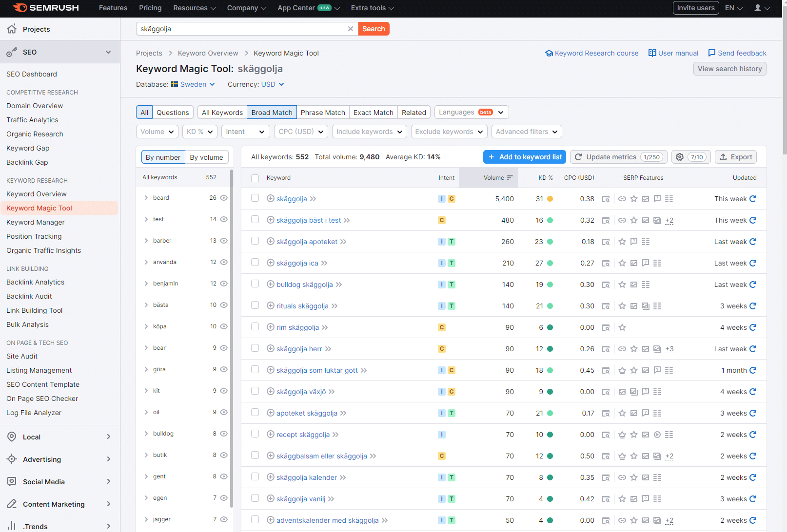Select the Phrase Match tab

pos(323,113)
